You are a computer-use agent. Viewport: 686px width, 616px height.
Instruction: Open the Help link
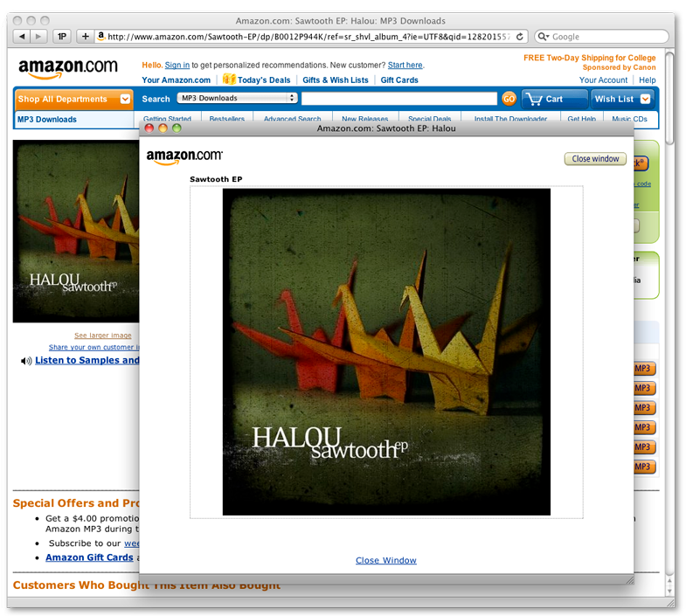(647, 80)
